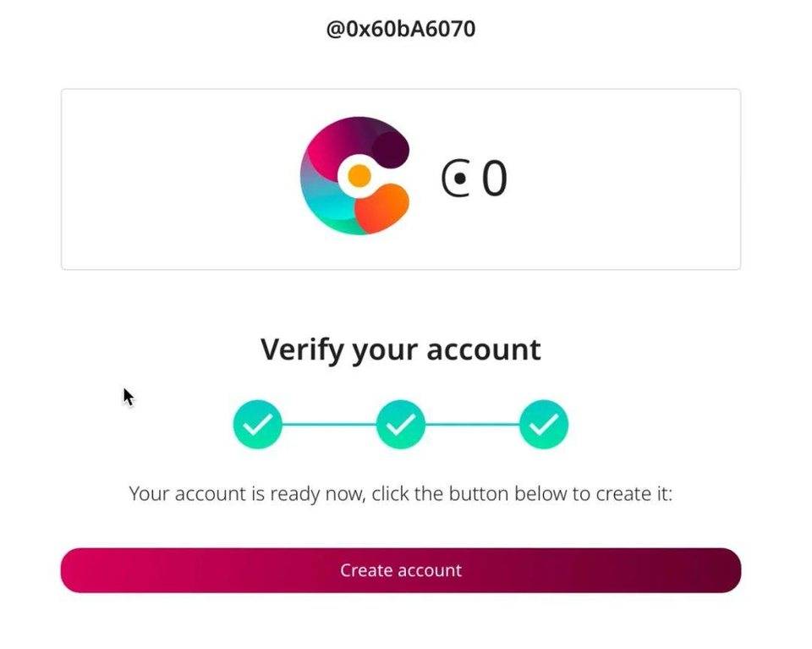Select the middle verification step checkmark
The height and width of the screenshot is (649, 812).
coord(400,425)
